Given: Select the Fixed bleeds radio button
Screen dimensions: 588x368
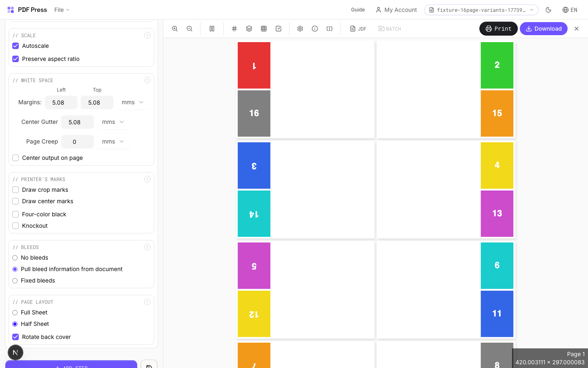Looking at the screenshot, I should (x=15, y=280).
